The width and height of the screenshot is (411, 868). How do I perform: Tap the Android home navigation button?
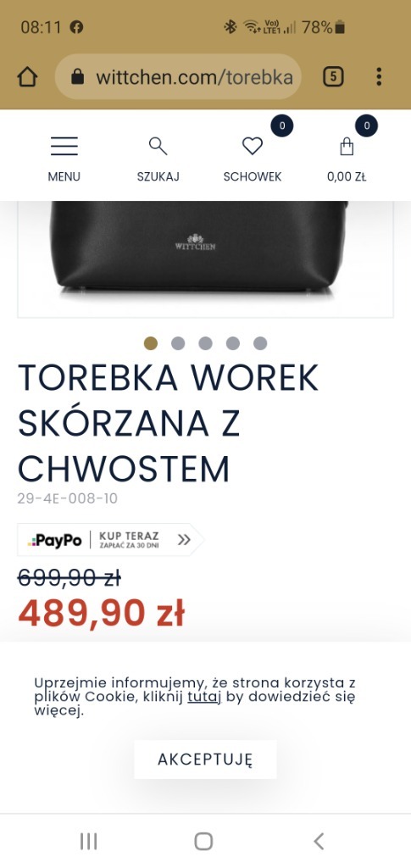[203, 842]
